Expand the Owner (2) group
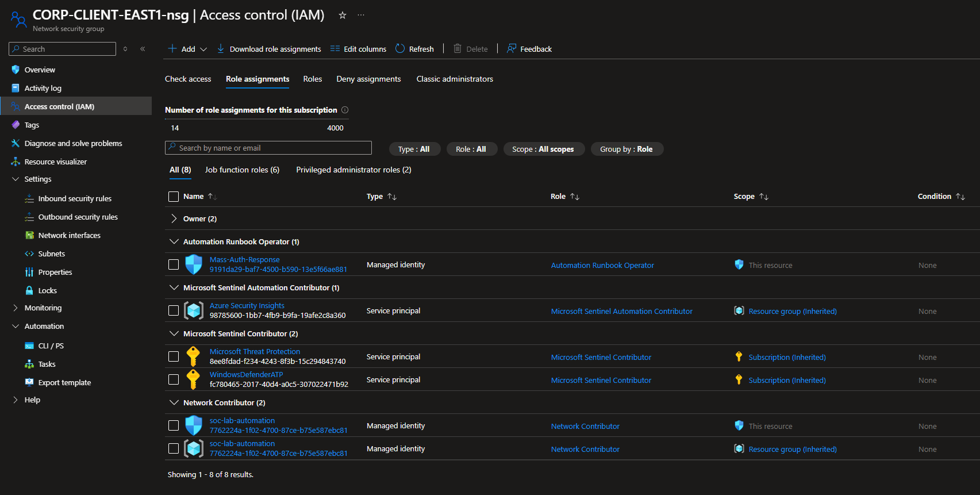 coord(174,218)
